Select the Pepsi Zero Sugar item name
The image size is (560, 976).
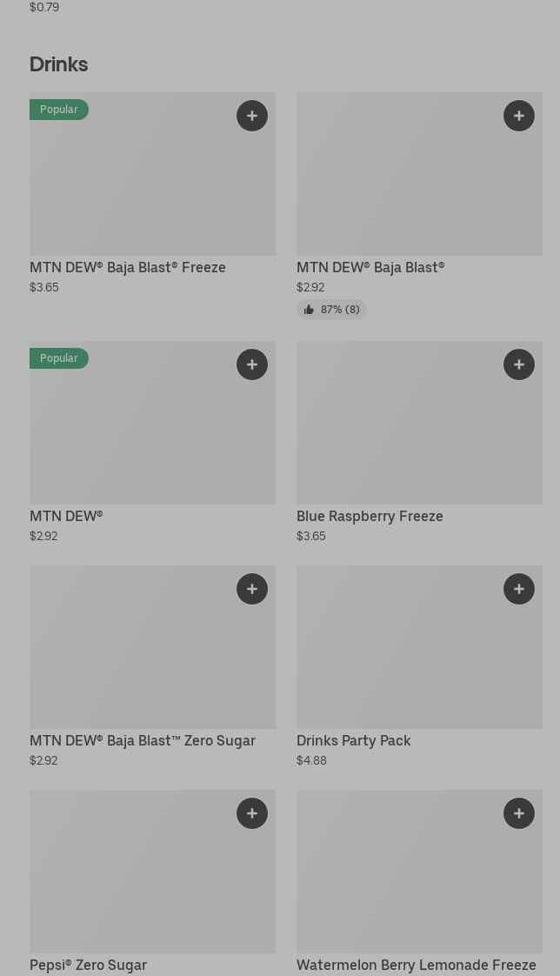(x=88, y=965)
